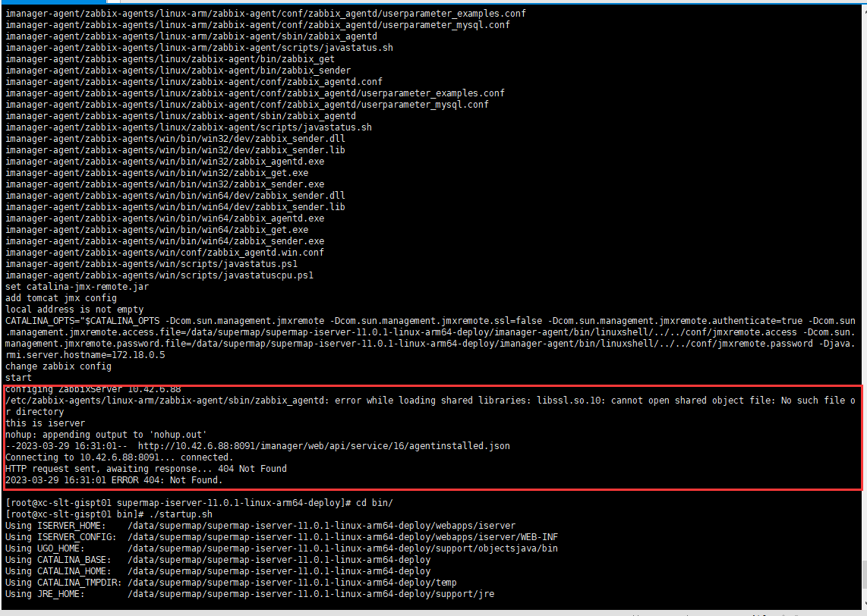Click 'rmi.server.hostname=172.18.0.5' text
Viewport: 867px width, 616px height.
coord(84,355)
